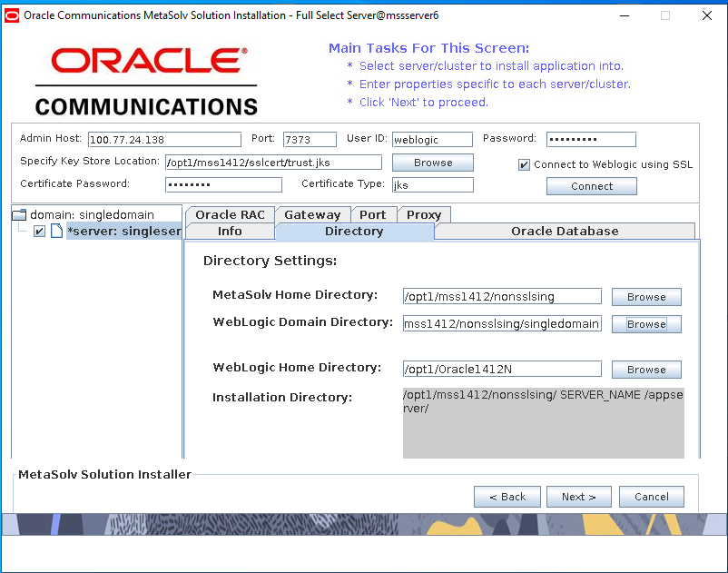Click the 'Installation Directory:' label
Screen dimensions: 728x573
(x=281, y=398)
